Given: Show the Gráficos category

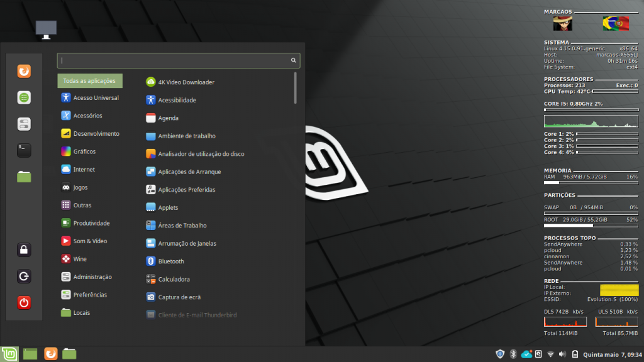Looking at the screenshot, I should [79, 151].
